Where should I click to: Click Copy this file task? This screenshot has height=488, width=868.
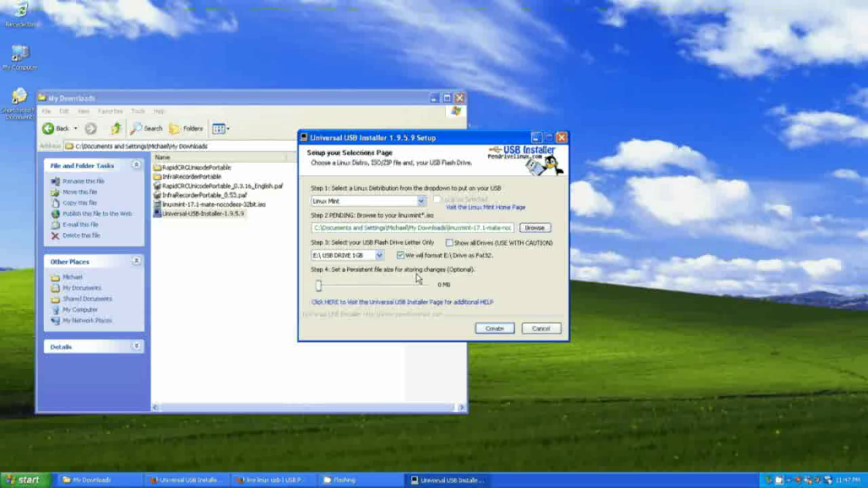point(80,203)
